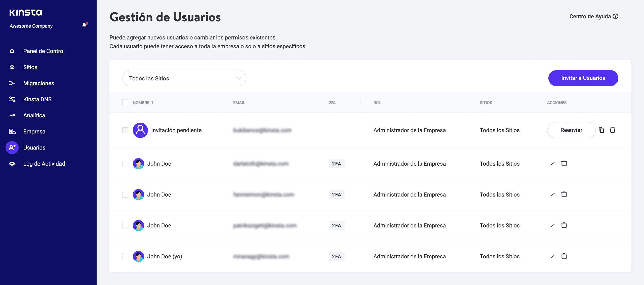644x285 pixels.
Task: Open Log de Actividad menu item
Action: pyautogui.click(x=44, y=164)
